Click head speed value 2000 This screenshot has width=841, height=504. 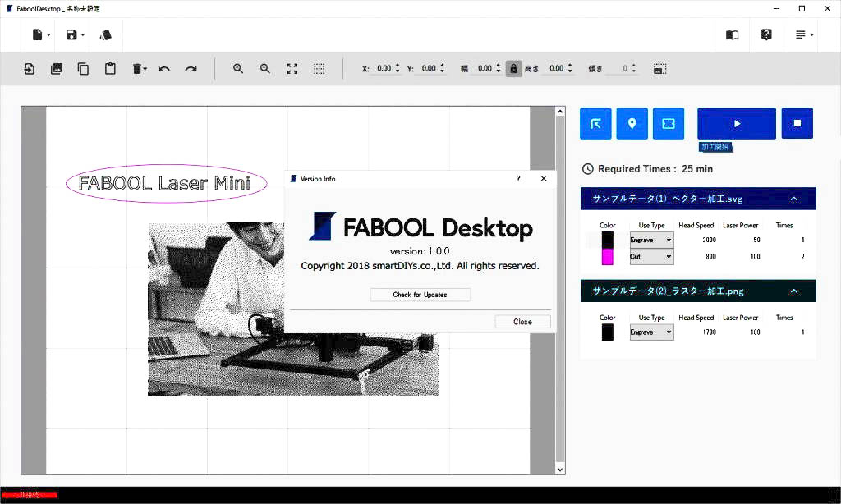(709, 240)
